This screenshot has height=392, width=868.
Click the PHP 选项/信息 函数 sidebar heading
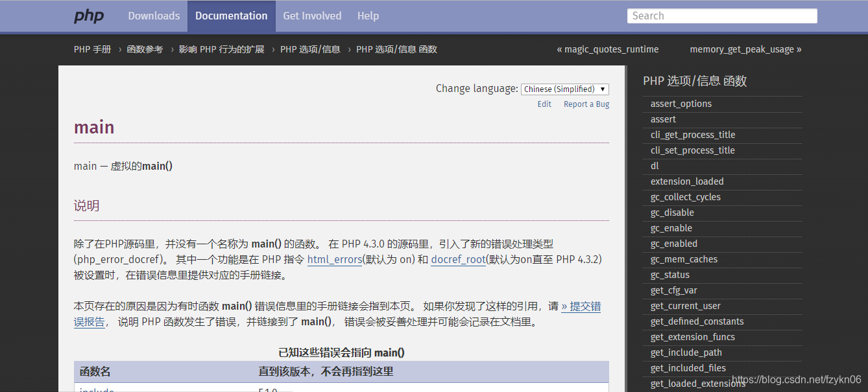[695, 81]
